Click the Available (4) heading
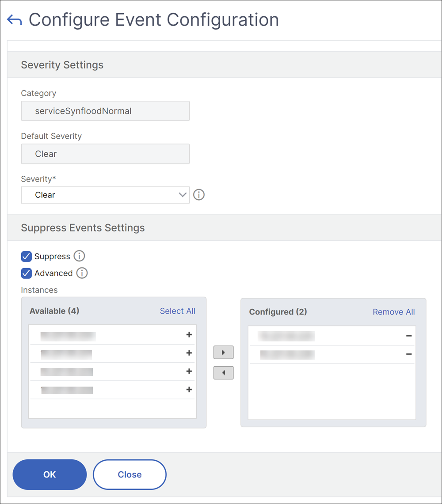Image resolution: width=442 pixels, height=504 pixels. pyautogui.click(x=54, y=311)
